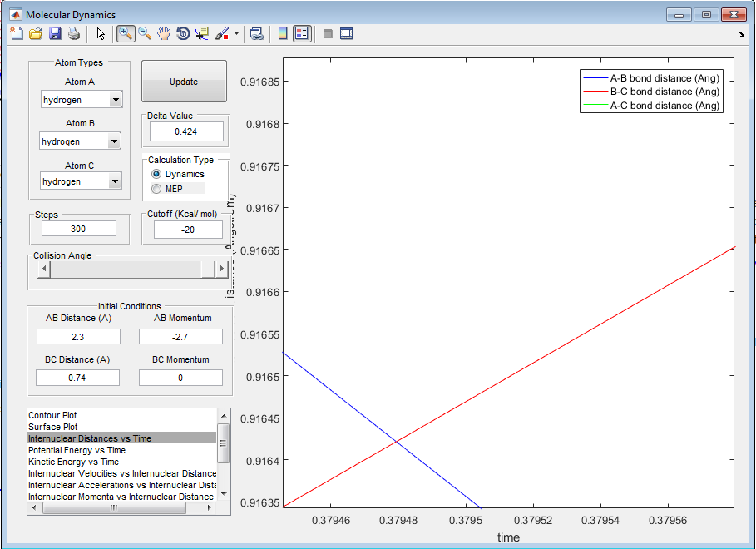Select Potential Energy vs Time list item

click(x=122, y=450)
